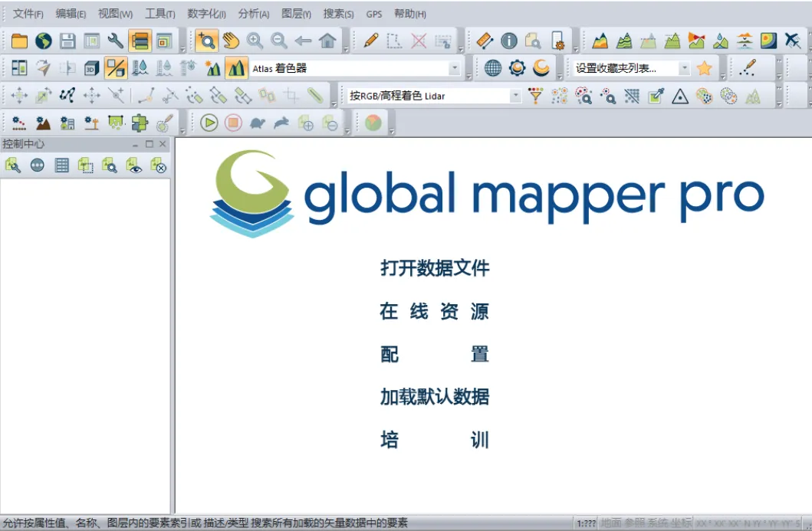
Task: Click the rabbit fast speed icon
Action: 281,123
